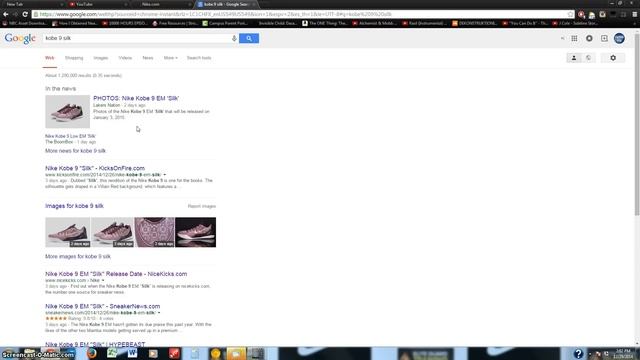Expand the nicekicks.com result URL dropdown arrow
Screen dimensions: 640x360
pos(103,280)
